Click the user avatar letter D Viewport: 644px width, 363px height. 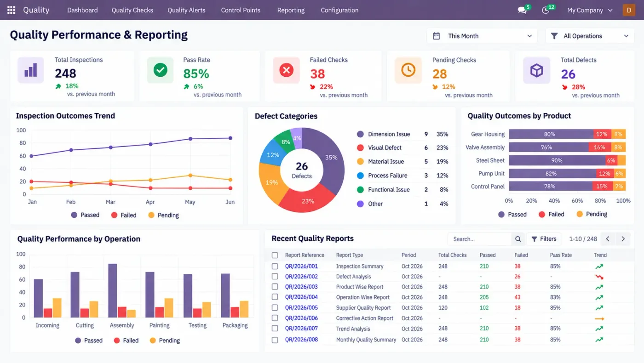pos(629,10)
